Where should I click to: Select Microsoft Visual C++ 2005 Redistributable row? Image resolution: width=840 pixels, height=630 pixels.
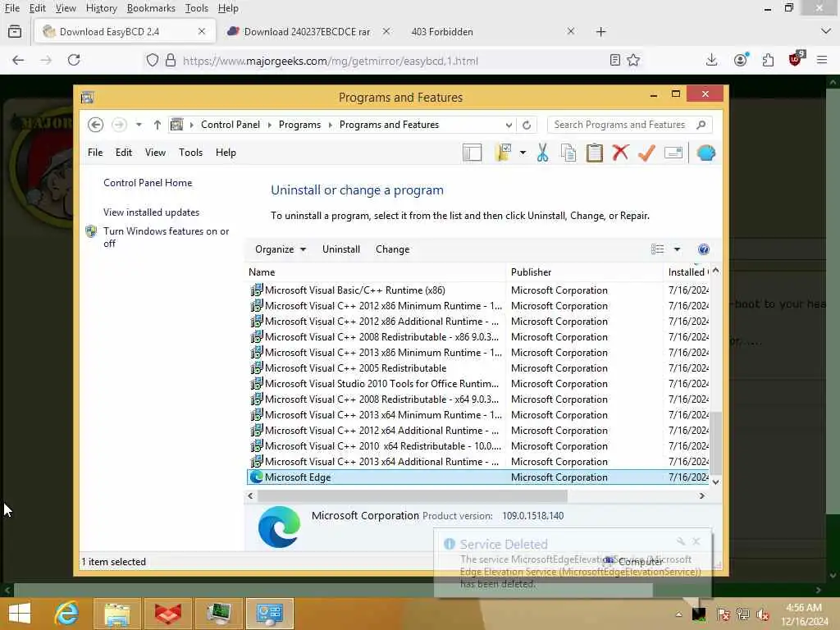pyautogui.click(x=478, y=368)
